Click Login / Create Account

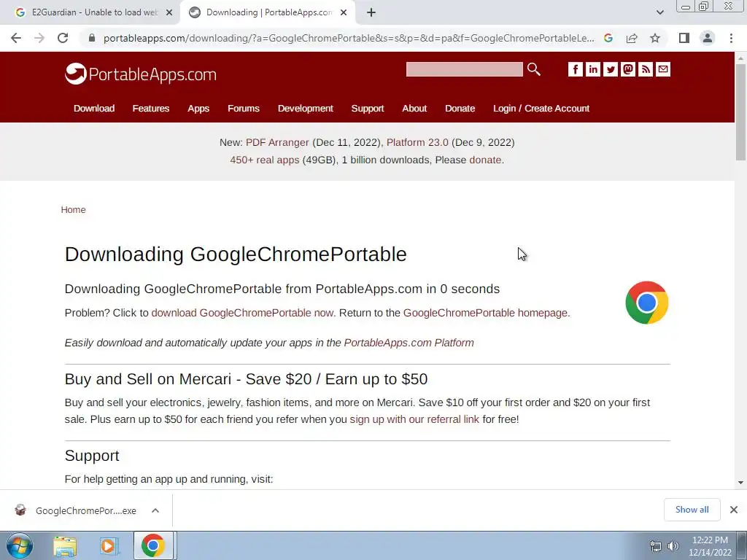pyautogui.click(x=541, y=109)
